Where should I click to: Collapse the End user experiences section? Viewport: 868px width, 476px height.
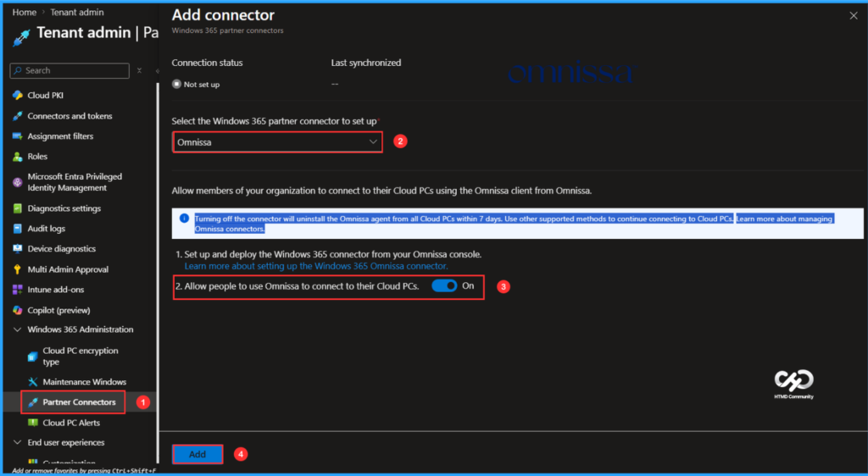(17, 443)
